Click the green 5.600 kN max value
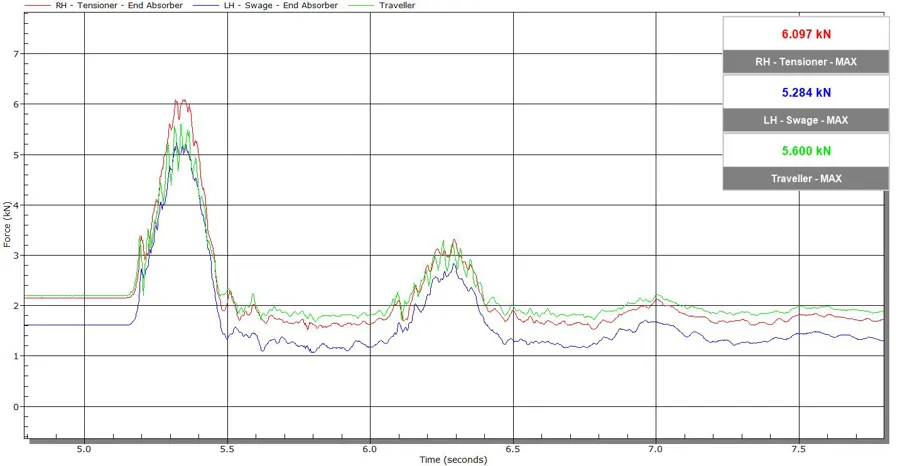 [x=806, y=151]
